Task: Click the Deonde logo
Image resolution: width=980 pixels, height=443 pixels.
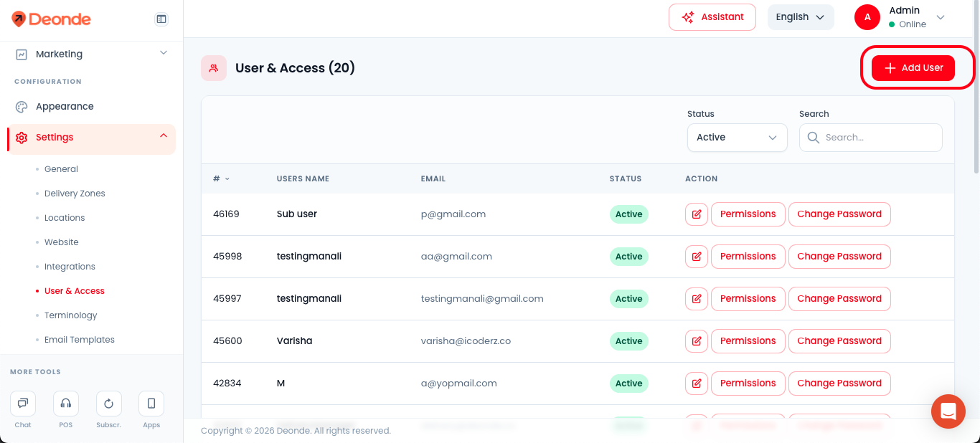Action: click(52, 19)
